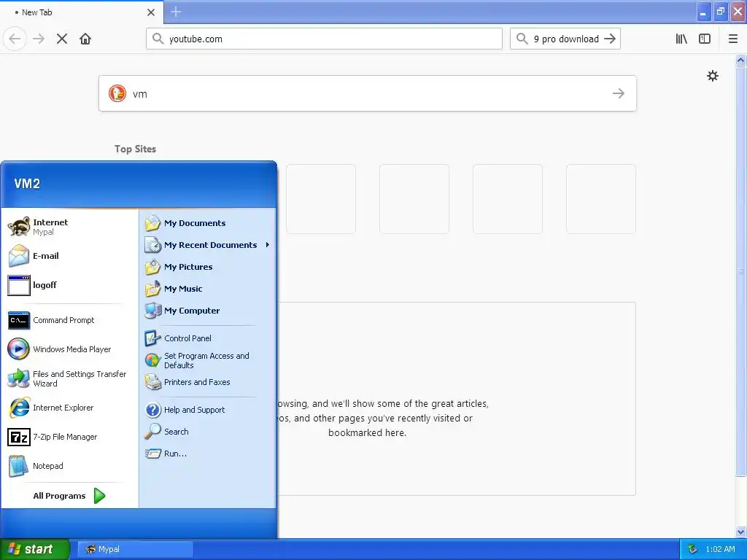
Task: Focus the 9 pro download search field
Action: tap(565, 39)
